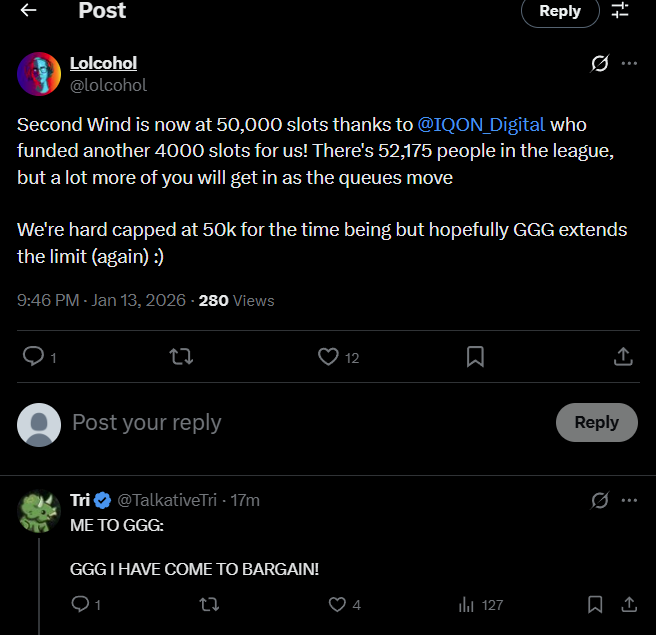This screenshot has width=656, height=635.
Task: Open more options menu on Lolcohol's post
Action: click(x=629, y=63)
